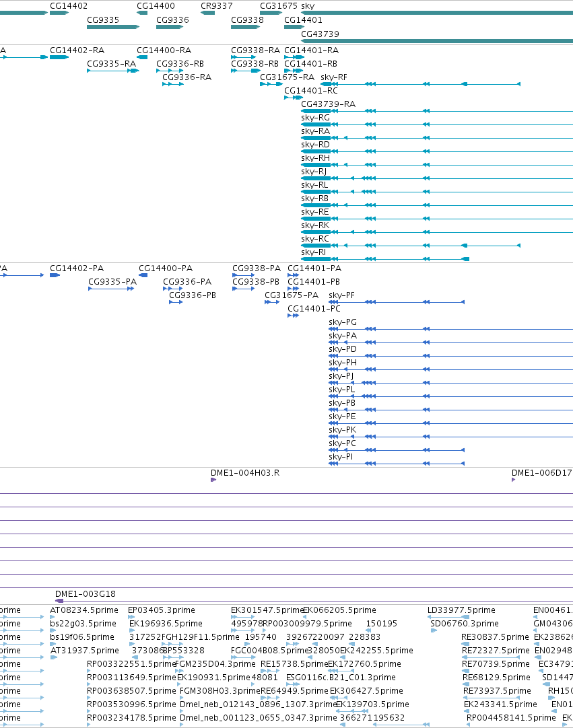573x728 pixels.
Task: Click transcript sky-RD
Action: (x=316, y=145)
